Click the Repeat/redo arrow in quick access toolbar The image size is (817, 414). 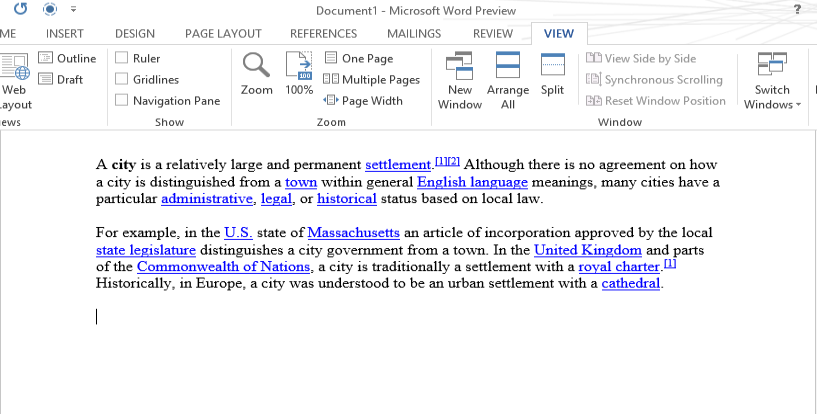click(x=20, y=9)
